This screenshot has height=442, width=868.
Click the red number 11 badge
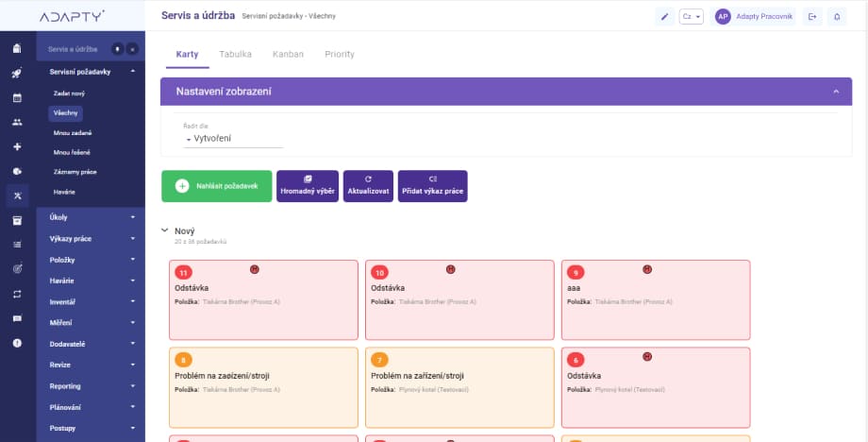[183, 273]
